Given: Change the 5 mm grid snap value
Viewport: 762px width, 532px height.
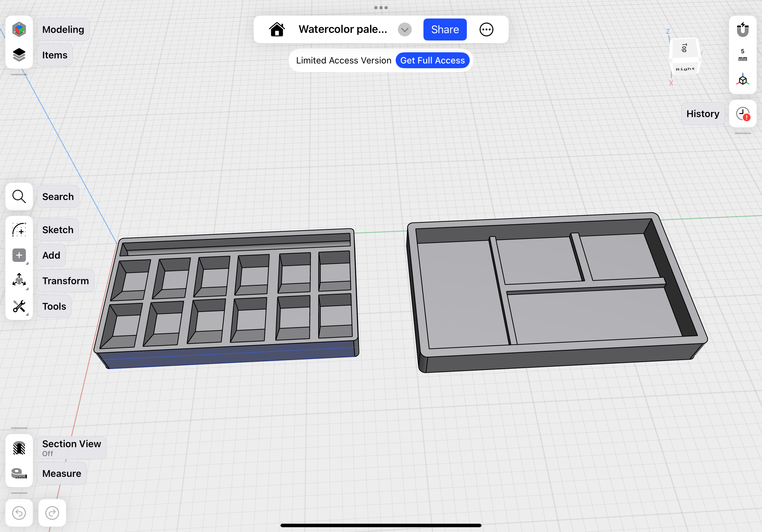Looking at the screenshot, I should tap(743, 55).
